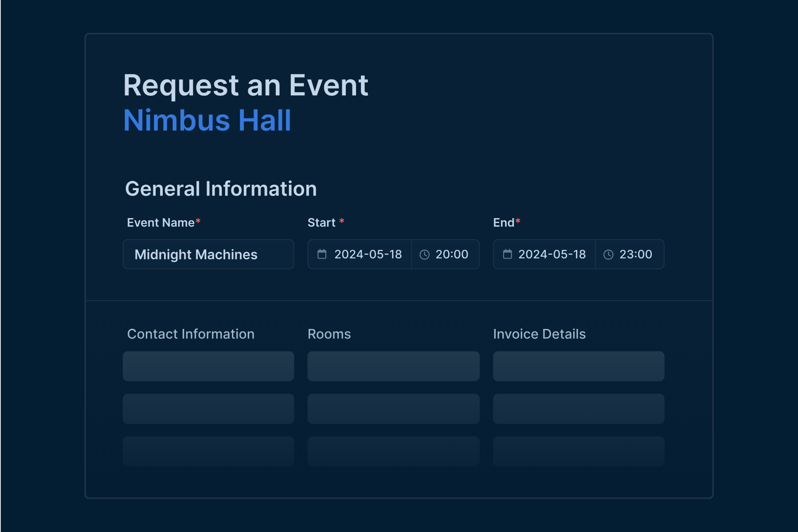
Task: Click the Rooms heading
Action: point(329,334)
